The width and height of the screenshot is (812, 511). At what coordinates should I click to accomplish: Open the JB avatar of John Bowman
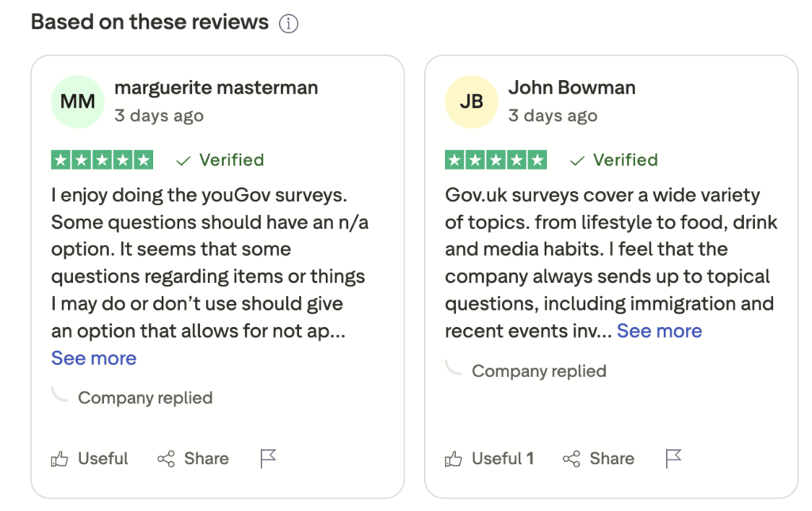471,101
